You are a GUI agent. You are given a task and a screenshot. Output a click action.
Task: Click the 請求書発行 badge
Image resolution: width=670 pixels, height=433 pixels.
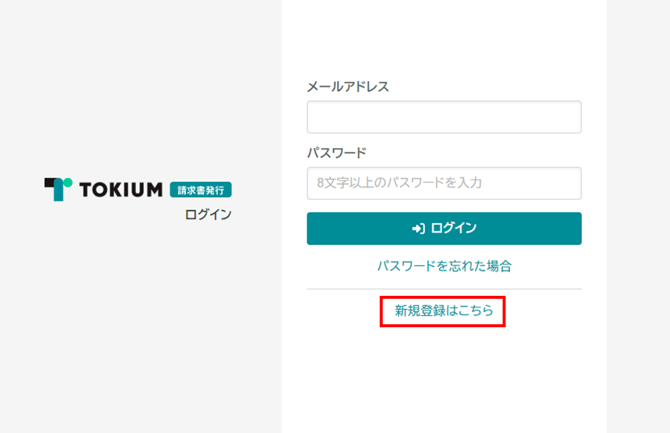200,189
